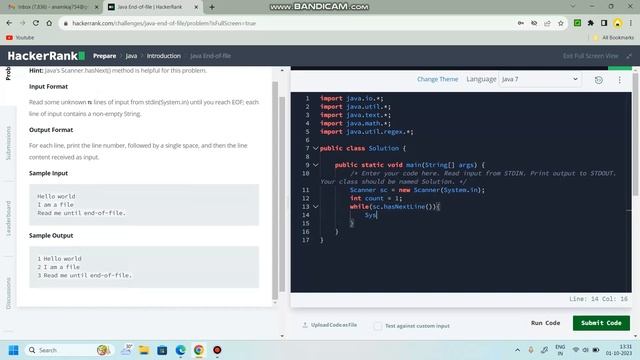Reset code with the editor history icon
The image size is (640, 360).
(x=599, y=80)
